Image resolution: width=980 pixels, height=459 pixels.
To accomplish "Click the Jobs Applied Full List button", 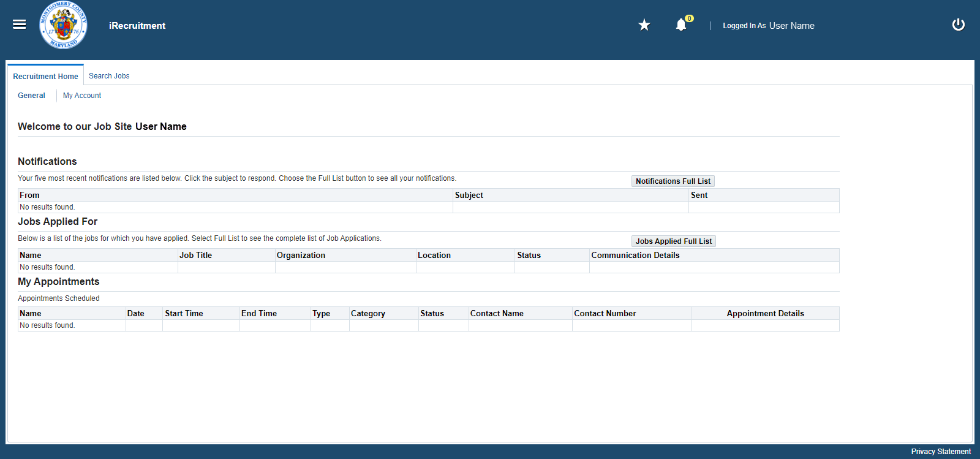I will (x=673, y=241).
